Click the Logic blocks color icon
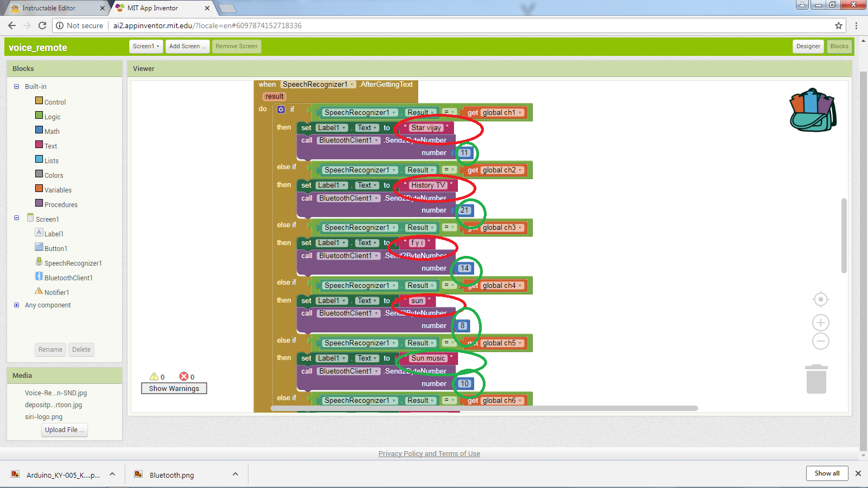This screenshot has height=488, width=868. click(x=39, y=115)
